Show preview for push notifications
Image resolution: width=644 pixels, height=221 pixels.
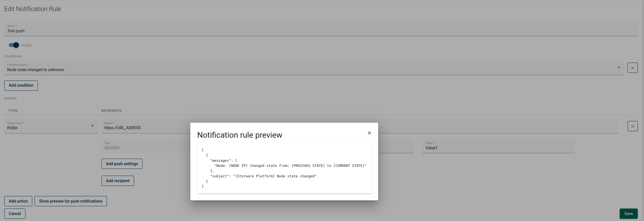(x=70, y=201)
